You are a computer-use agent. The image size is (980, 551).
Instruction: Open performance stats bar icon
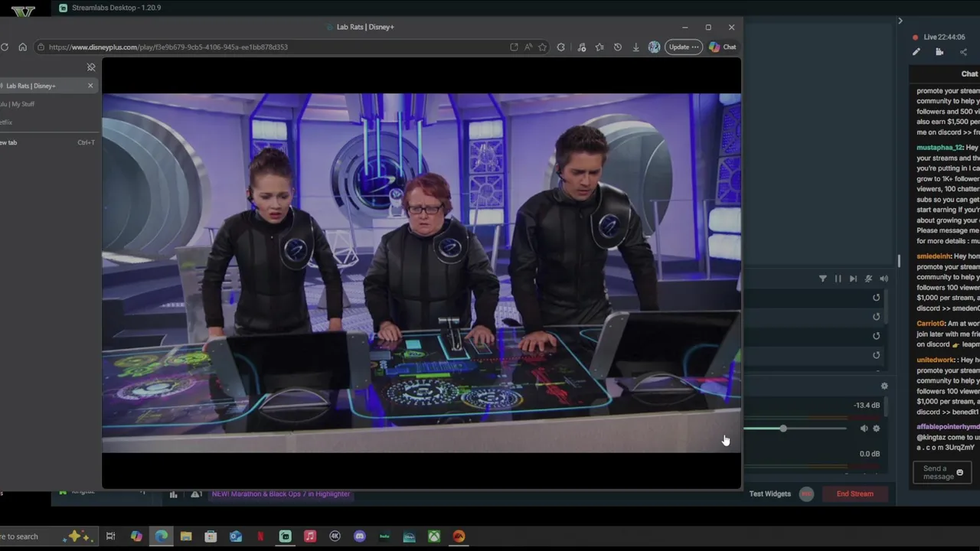point(173,494)
